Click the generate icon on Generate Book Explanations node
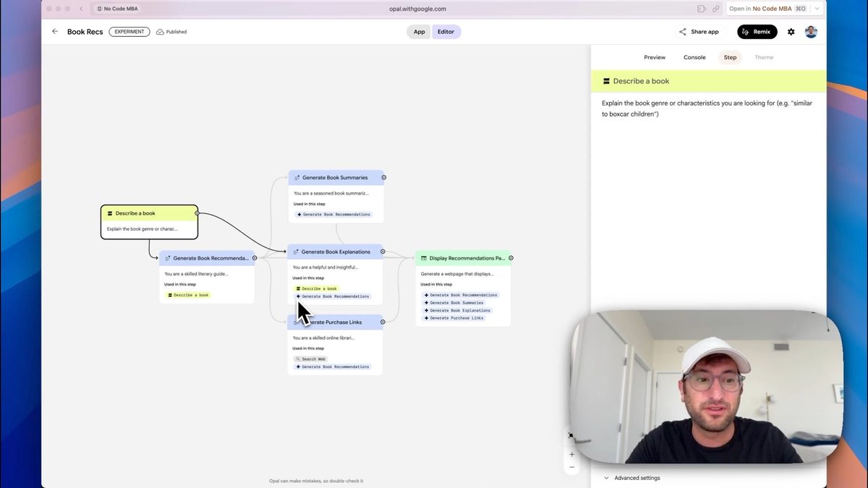This screenshot has height=488, width=868. coord(296,252)
